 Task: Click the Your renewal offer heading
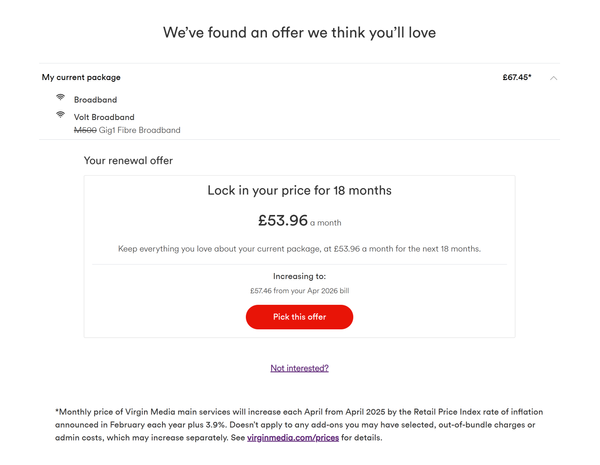point(128,160)
